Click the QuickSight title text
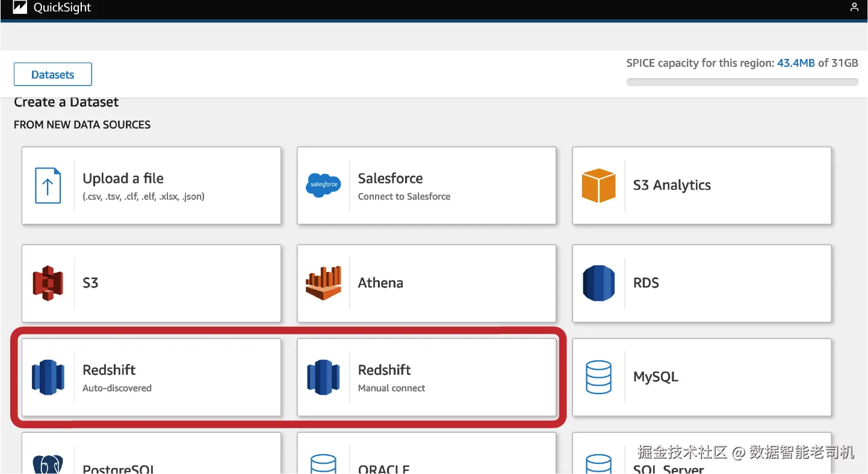868x474 pixels. 63,8
